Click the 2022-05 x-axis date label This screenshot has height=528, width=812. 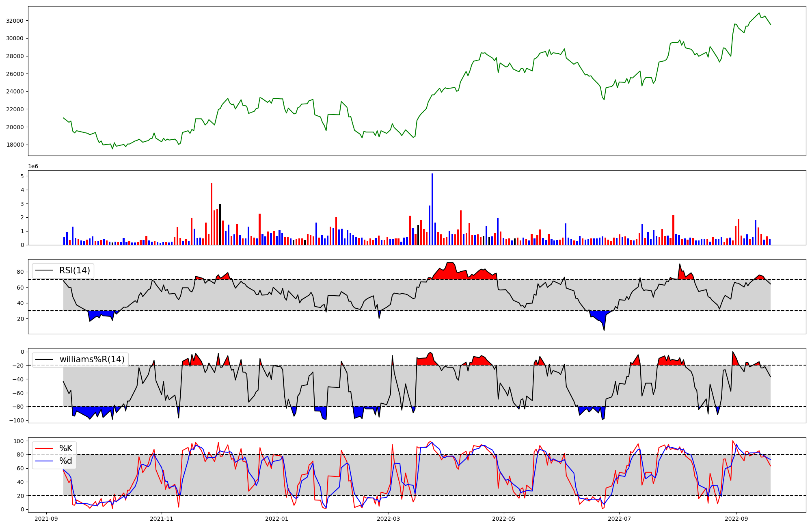click(x=504, y=519)
